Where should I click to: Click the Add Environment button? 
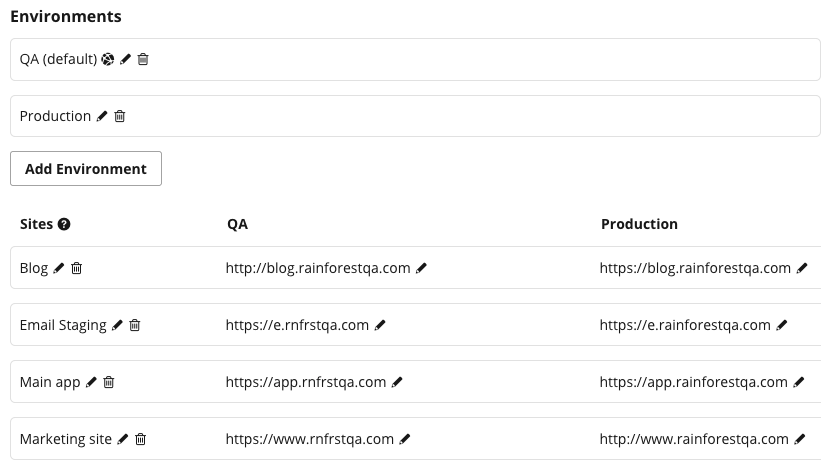[86, 169]
